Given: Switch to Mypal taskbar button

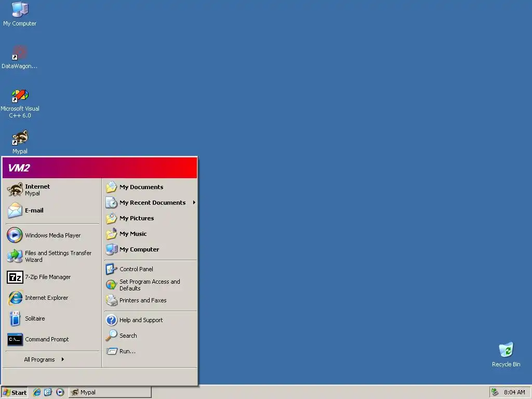Looking at the screenshot, I should (110, 392).
